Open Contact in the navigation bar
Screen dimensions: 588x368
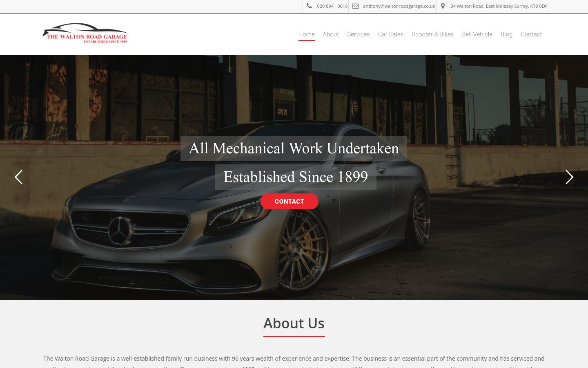tap(531, 34)
